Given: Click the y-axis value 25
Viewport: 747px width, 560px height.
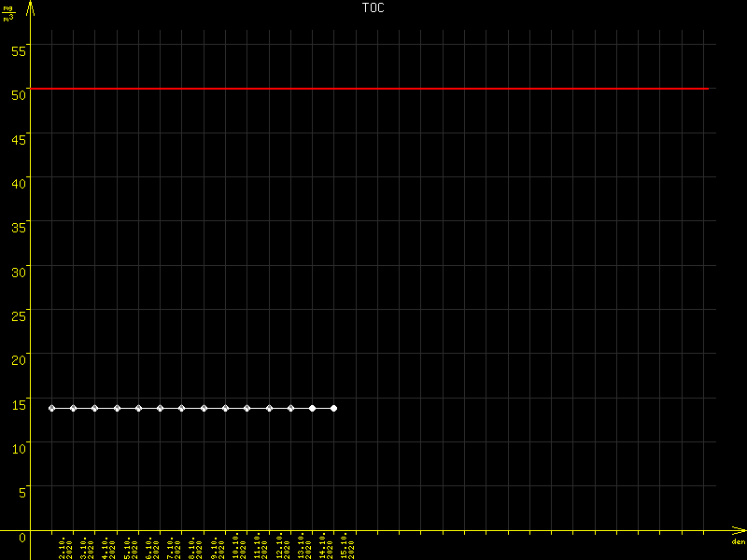Looking at the screenshot, I should tap(18, 315).
